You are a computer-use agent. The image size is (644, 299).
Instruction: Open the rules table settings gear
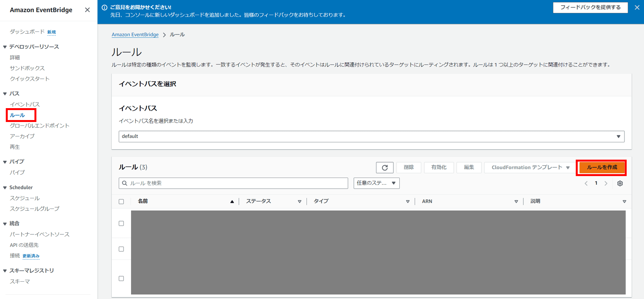pos(620,183)
